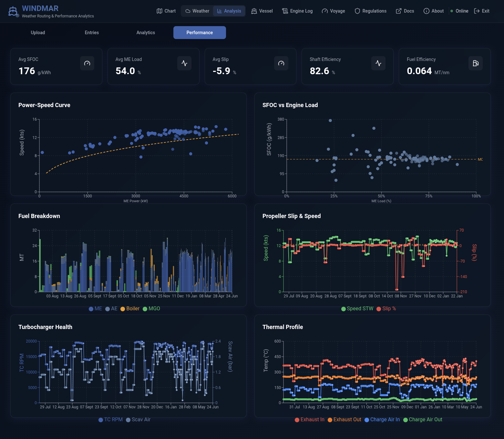Click the Avg SFOC gauge icon
The height and width of the screenshot is (439, 504).
87,63
